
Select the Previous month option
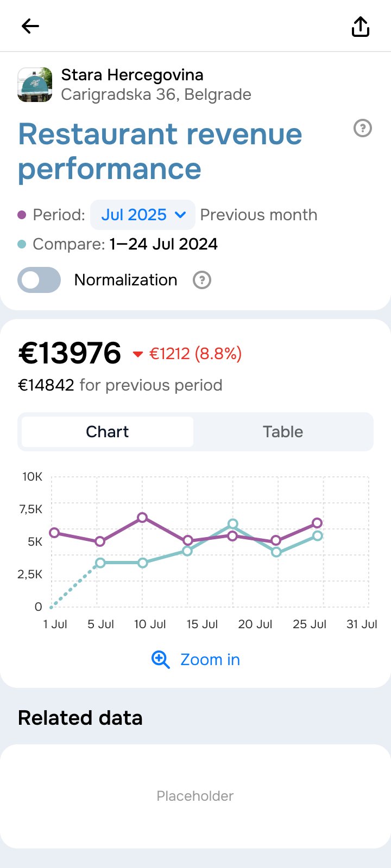tap(258, 215)
